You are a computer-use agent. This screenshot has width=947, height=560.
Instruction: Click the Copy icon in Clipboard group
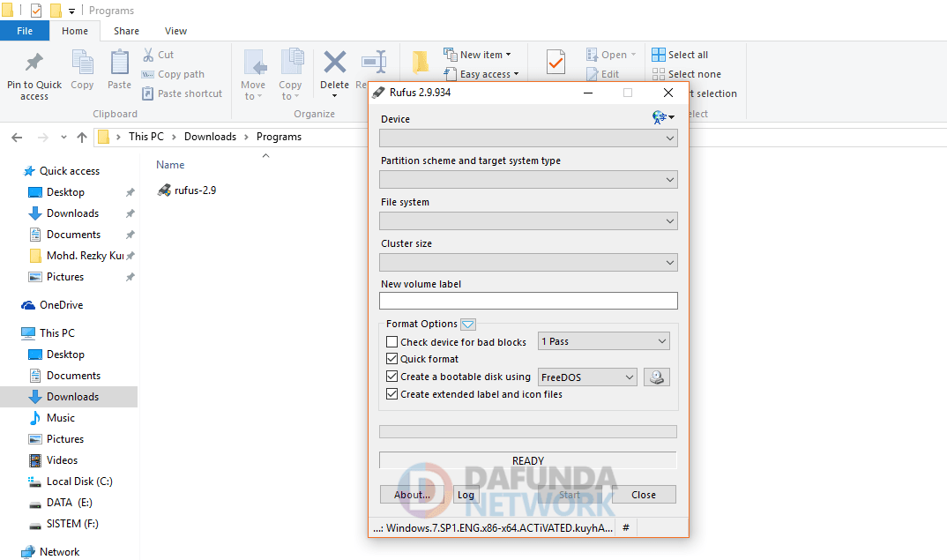pos(82,63)
